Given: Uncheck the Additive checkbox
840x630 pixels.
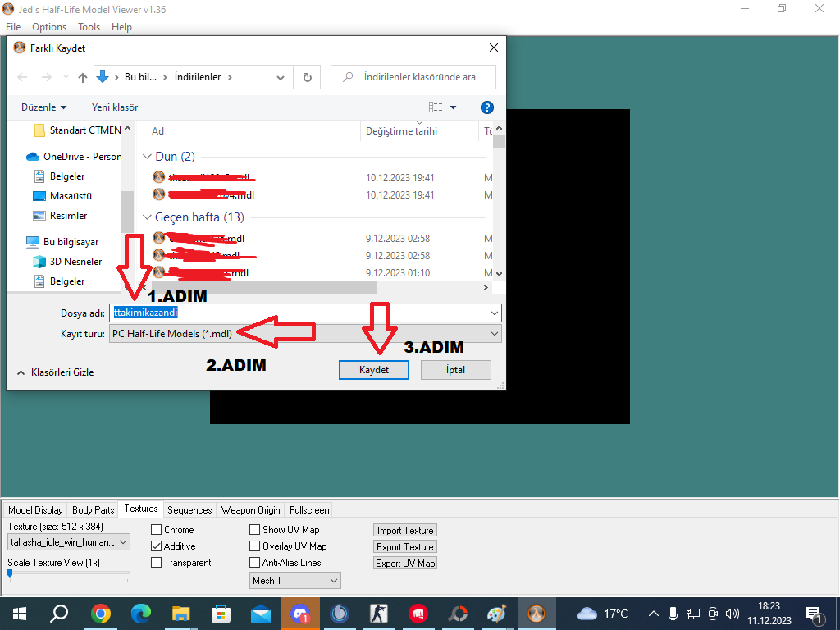Looking at the screenshot, I should (x=157, y=546).
